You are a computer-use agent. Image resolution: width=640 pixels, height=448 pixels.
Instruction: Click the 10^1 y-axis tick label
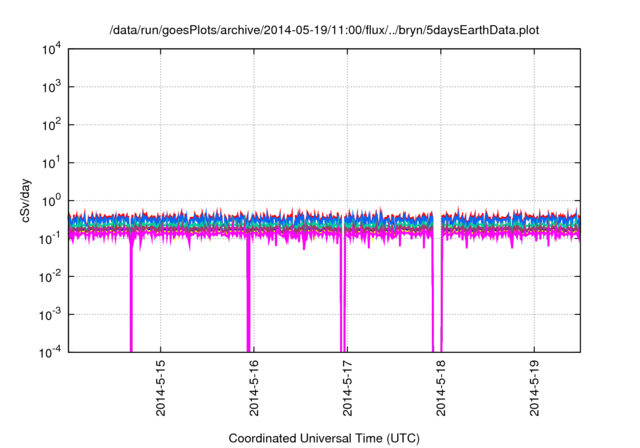pyautogui.click(x=52, y=163)
